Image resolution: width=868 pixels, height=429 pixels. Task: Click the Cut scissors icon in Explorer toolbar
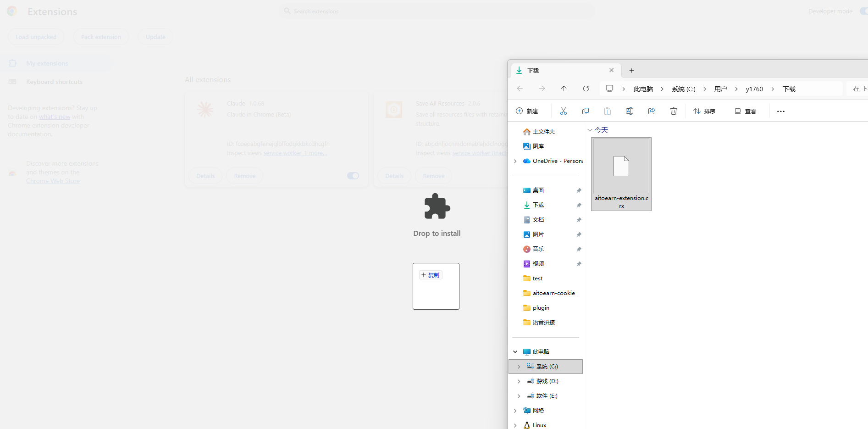click(563, 111)
